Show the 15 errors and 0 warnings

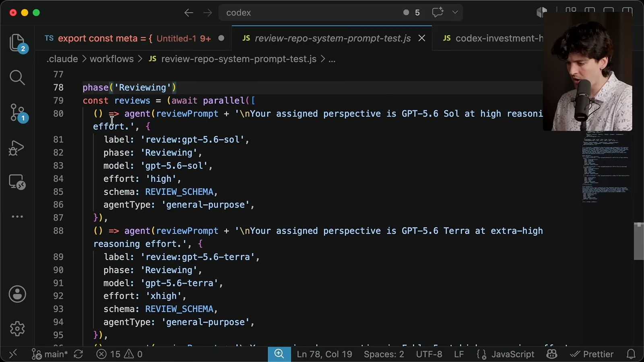point(120,354)
